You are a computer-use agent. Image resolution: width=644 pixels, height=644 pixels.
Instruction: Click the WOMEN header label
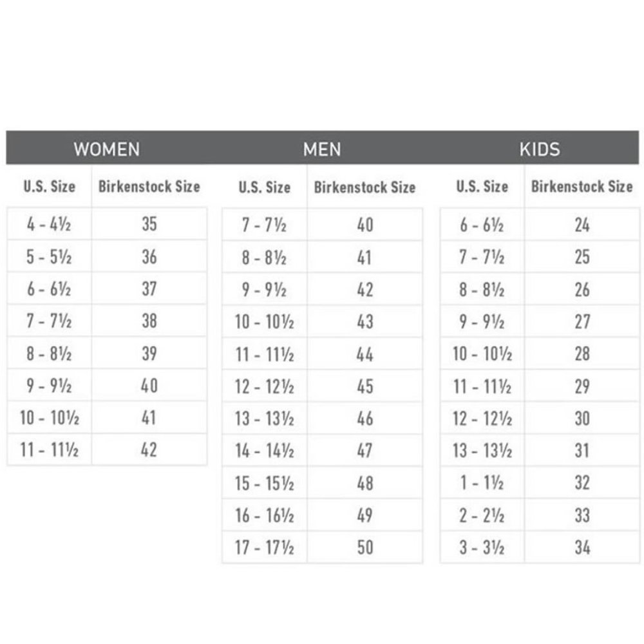(x=107, y=149)
